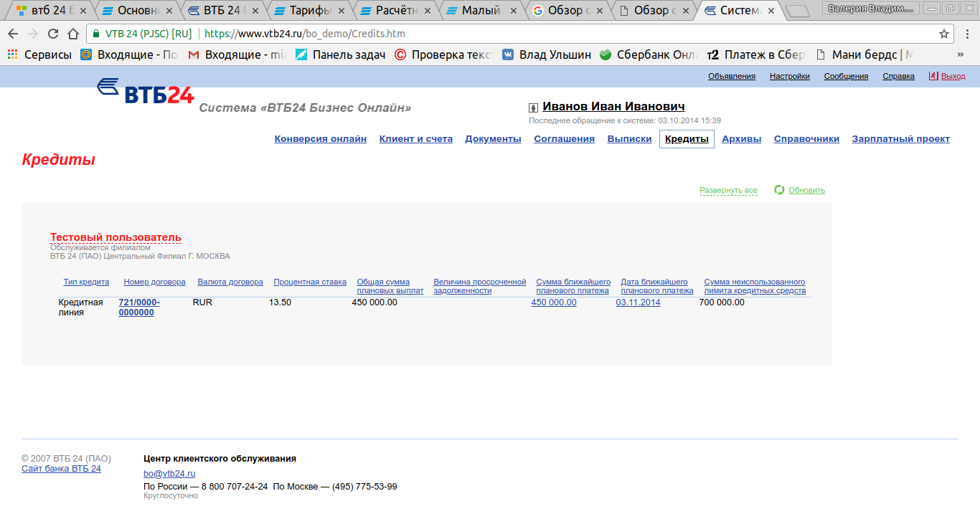Open the Документы menu
Screen dimensions: 980x529
click(x=493, y=139)
